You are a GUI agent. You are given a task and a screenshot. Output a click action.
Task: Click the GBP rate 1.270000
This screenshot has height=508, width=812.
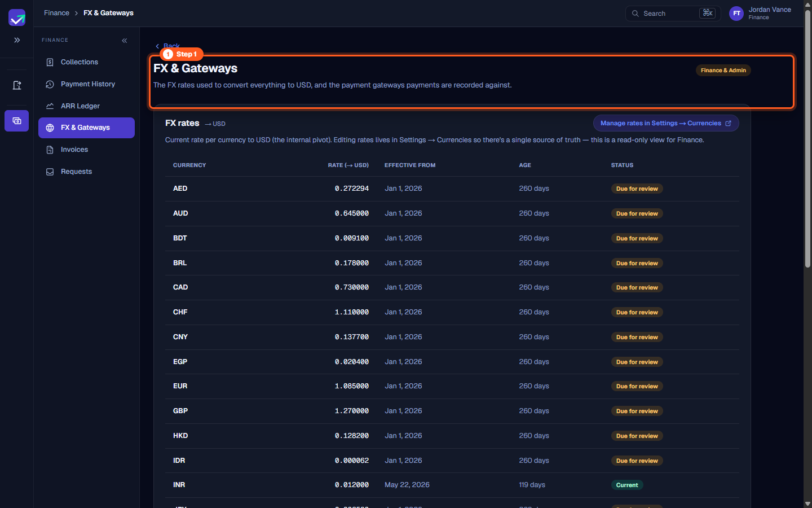pyautogui.click(x=352, y=411)
